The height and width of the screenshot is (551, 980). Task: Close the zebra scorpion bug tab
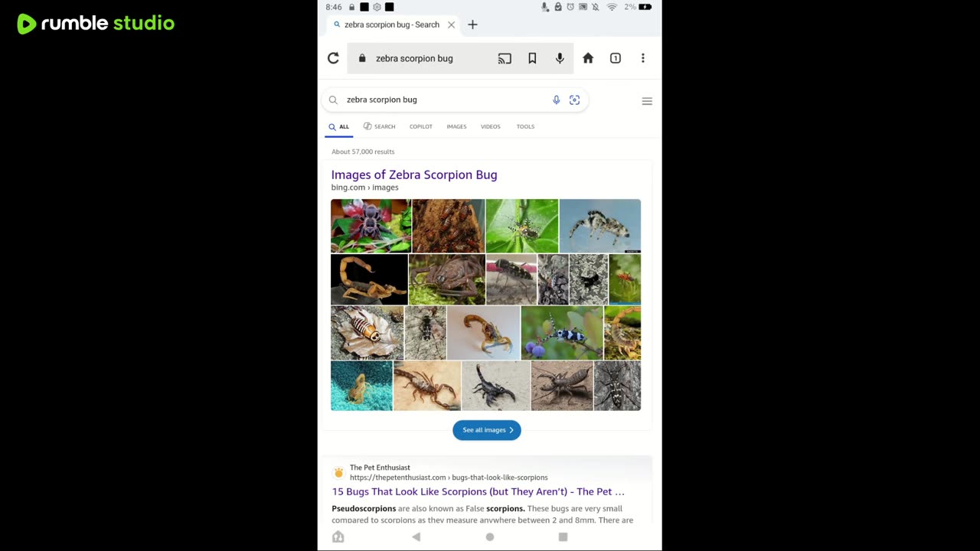pos(451,24)
